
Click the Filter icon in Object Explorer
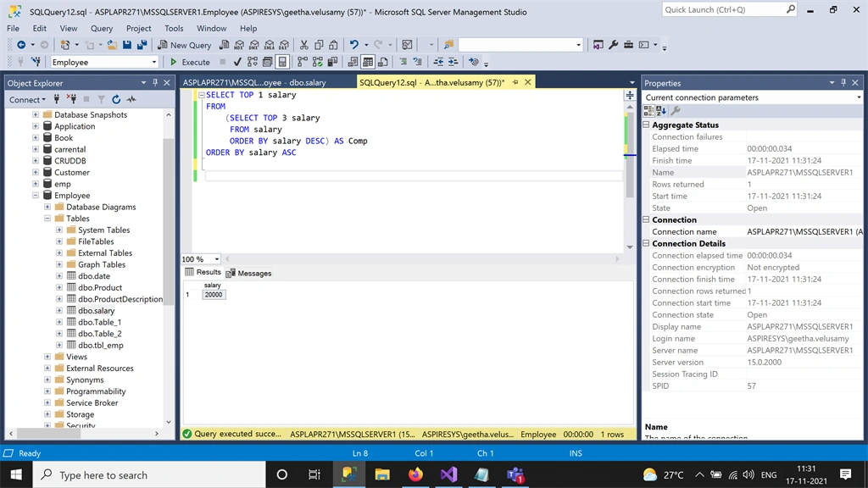click(x=102, y=100)
